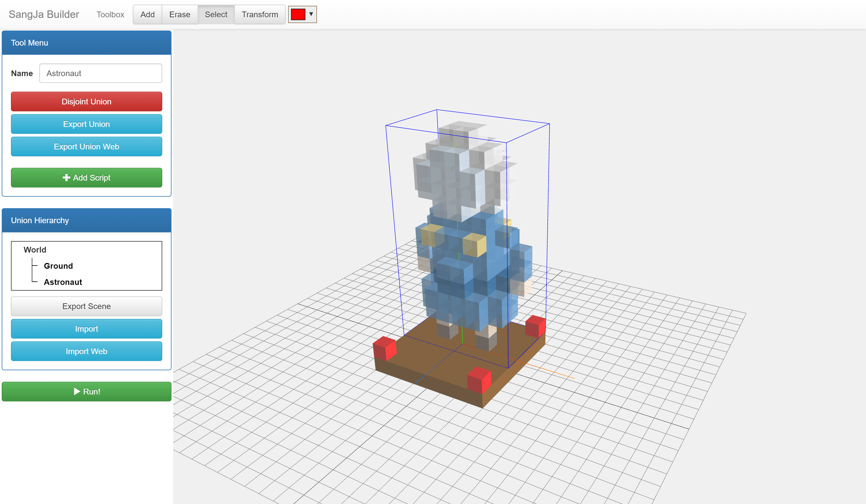This screenshot has height=504, width=866.
Task: Select the Ground tree node
Action: 58,266
